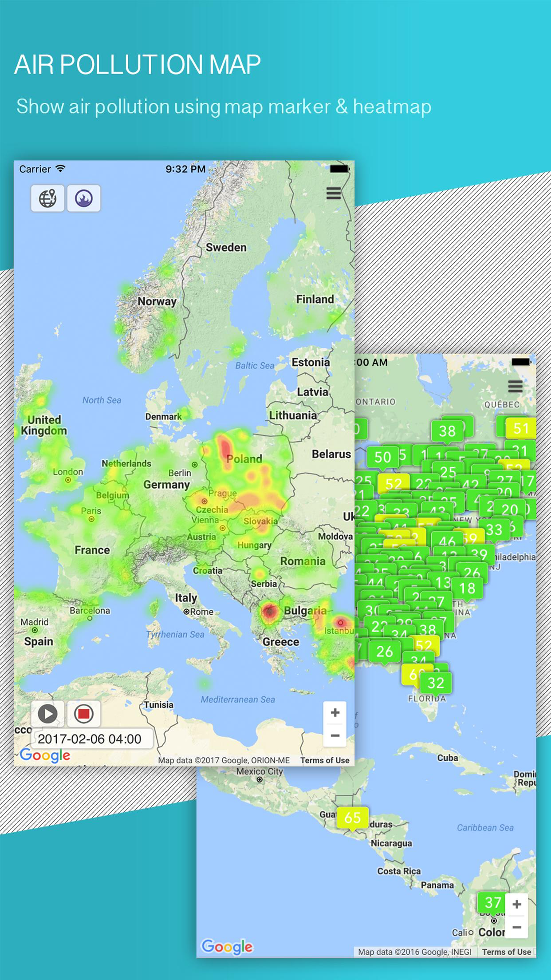Click the Germany country label

point(166,485)
